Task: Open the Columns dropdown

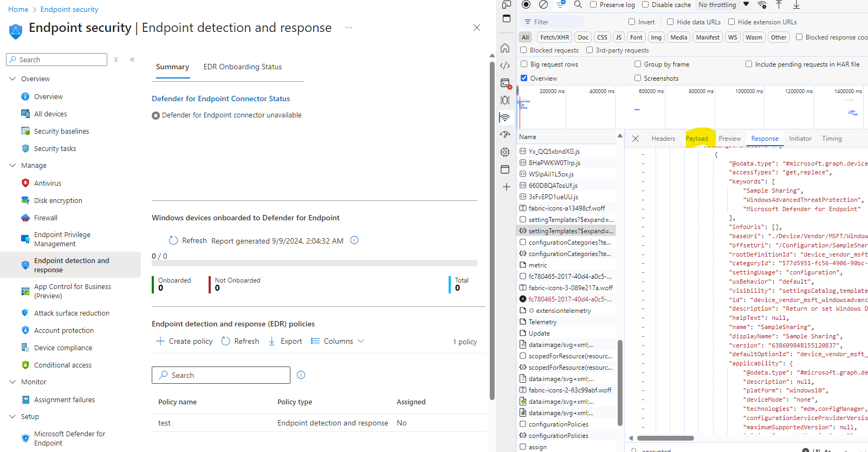Action: (x=338, y=341)
